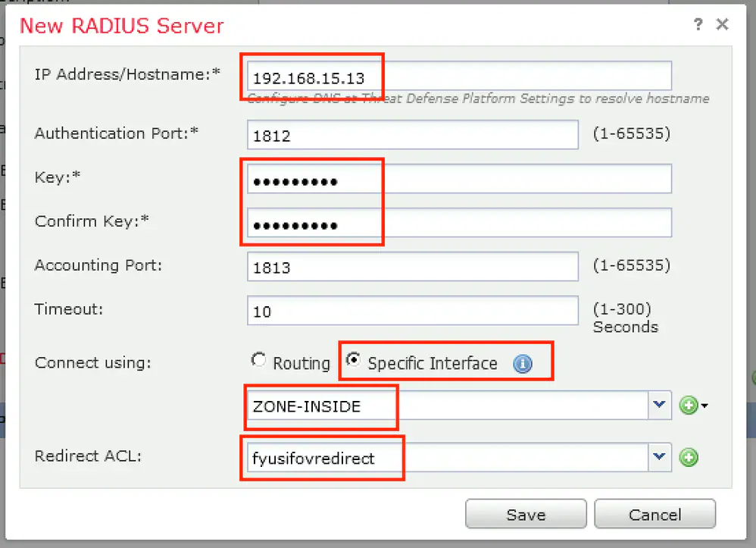Click green plus icon beside ZONE-INSIDE dropdown
The height and width of the screenshot is (548, 756).
(688, 406)
